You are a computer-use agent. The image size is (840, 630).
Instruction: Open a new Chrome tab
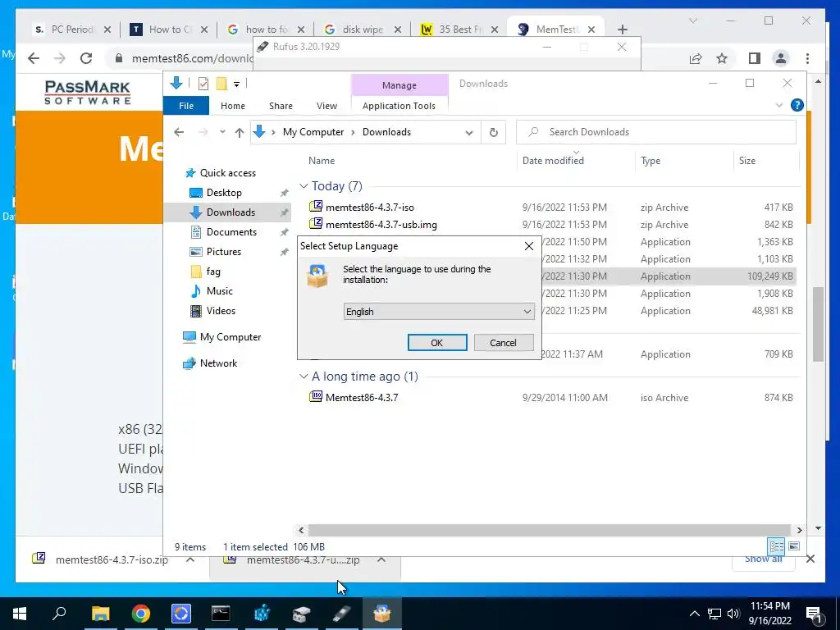tap(622, 30)
